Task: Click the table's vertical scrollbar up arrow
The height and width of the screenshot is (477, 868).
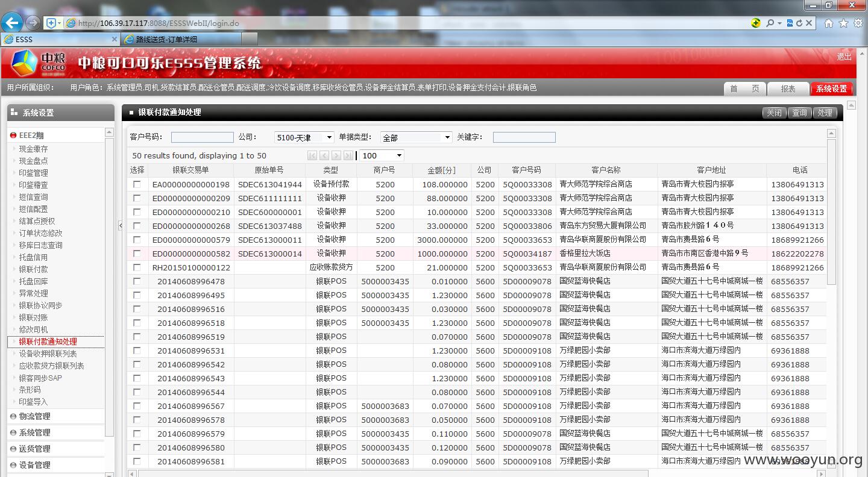Action: click(x=831, y=133)
